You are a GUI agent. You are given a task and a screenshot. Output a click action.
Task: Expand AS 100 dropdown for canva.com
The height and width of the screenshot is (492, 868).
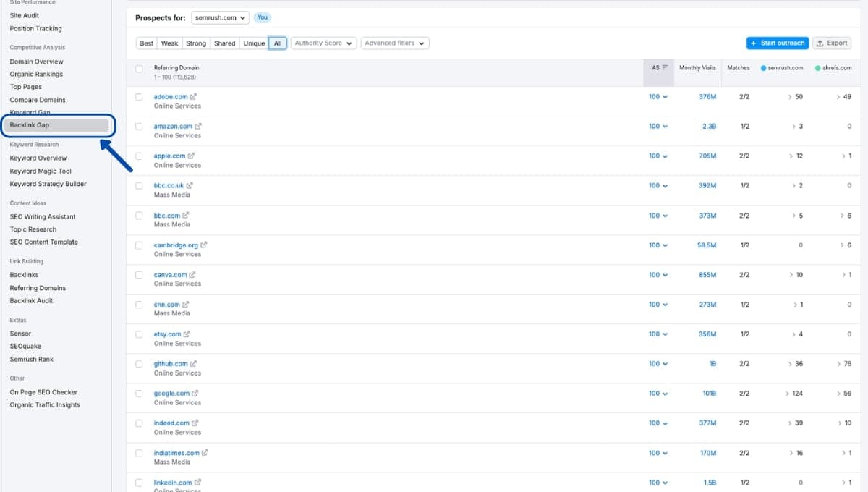pos(658,275)
